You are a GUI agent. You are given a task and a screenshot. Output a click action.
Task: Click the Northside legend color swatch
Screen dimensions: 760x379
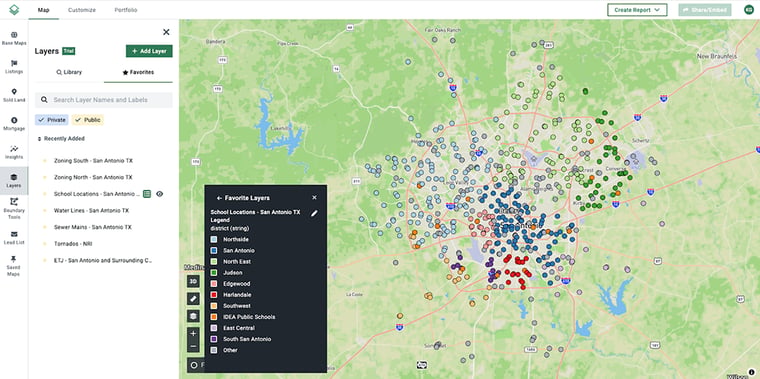click(x=214, y=239)
